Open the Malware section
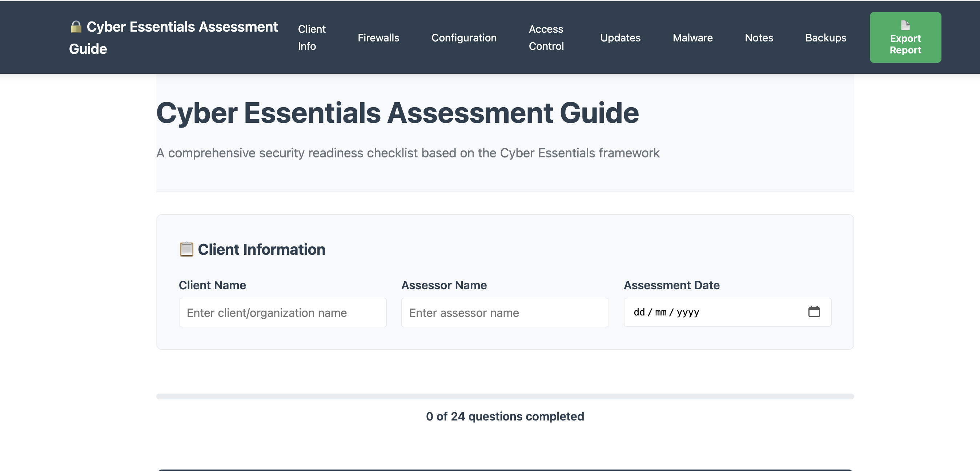 click(692, 38)
